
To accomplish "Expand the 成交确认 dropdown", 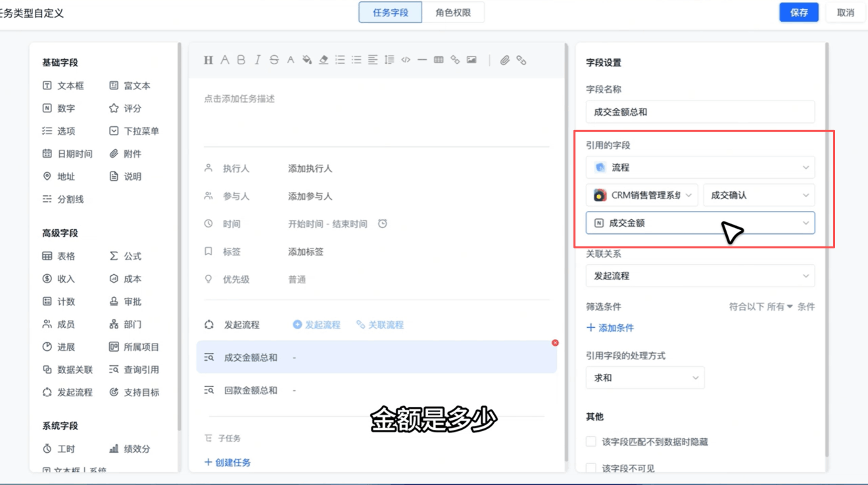I will (759, 195).
